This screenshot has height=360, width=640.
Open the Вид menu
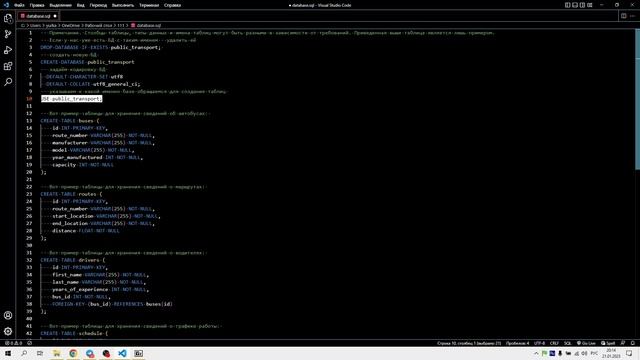(x=80, y=5)
